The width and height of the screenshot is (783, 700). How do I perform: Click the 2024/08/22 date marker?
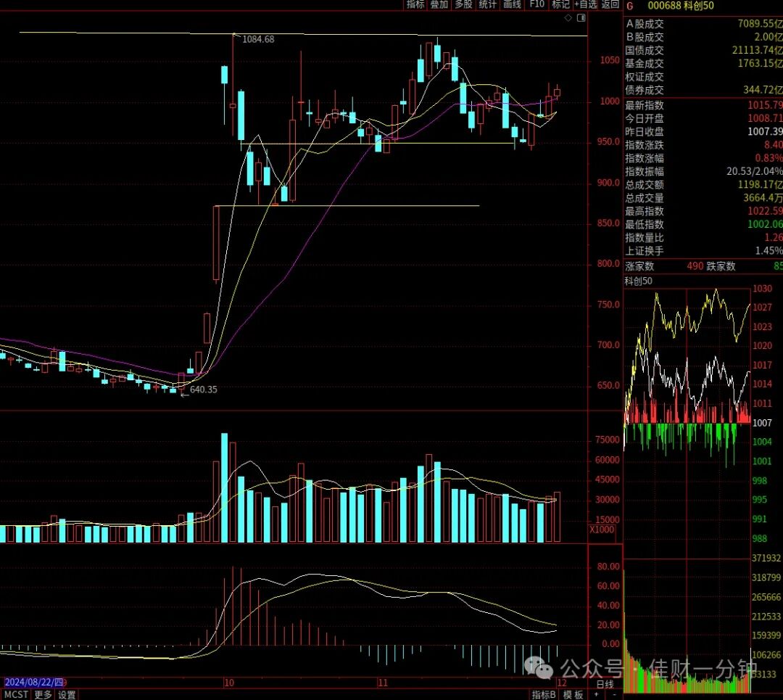coord(33,683)
